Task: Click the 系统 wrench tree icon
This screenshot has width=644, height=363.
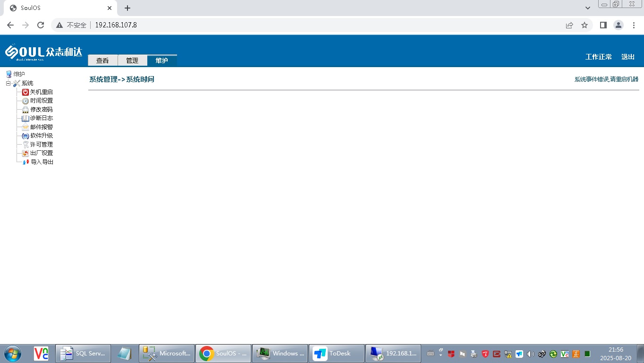Action: (x=17, y=83)
